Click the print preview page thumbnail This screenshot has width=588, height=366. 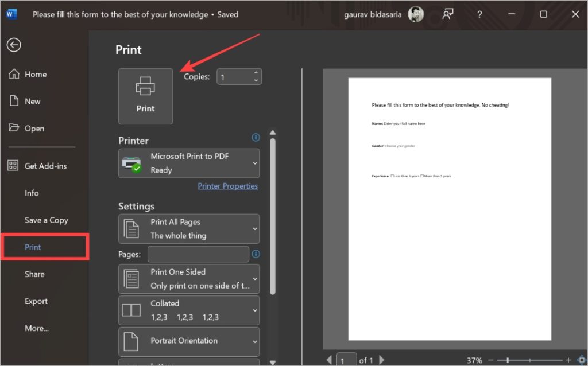pyautogui.click(x=450, y=209)
